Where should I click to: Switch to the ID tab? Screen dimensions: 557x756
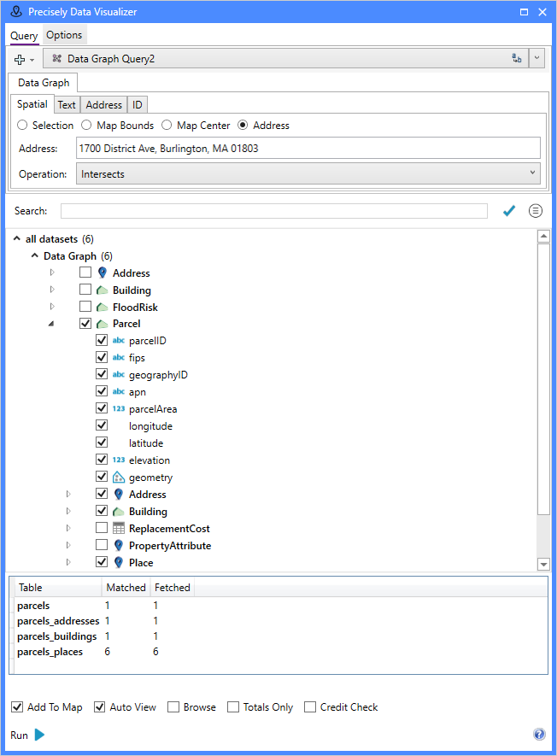(x=138, y=104)
